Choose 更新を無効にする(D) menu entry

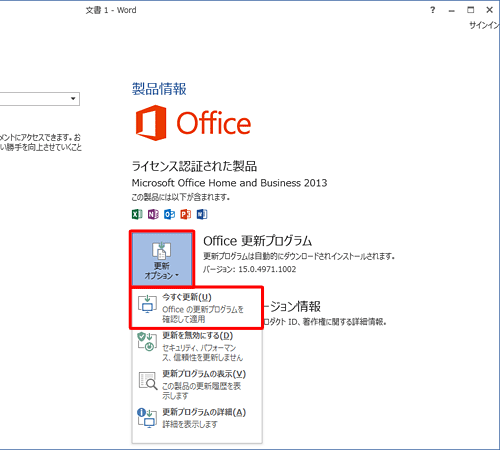(x=197, y=346)
